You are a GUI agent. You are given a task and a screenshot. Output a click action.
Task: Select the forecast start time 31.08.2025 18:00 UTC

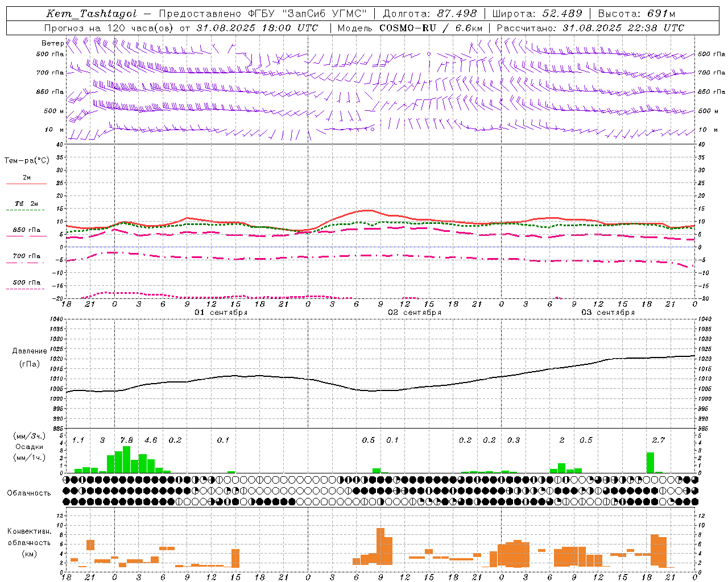[x=257, y=28]
